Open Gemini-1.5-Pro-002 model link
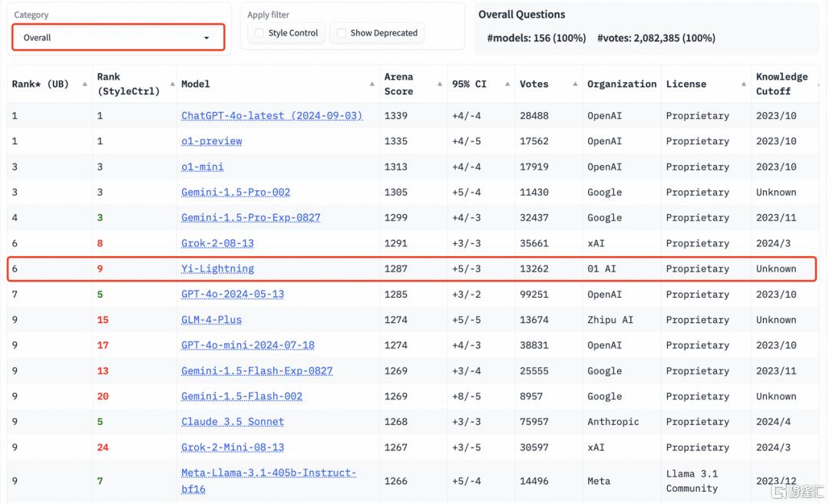829x504 pixels. click(236, 193)
